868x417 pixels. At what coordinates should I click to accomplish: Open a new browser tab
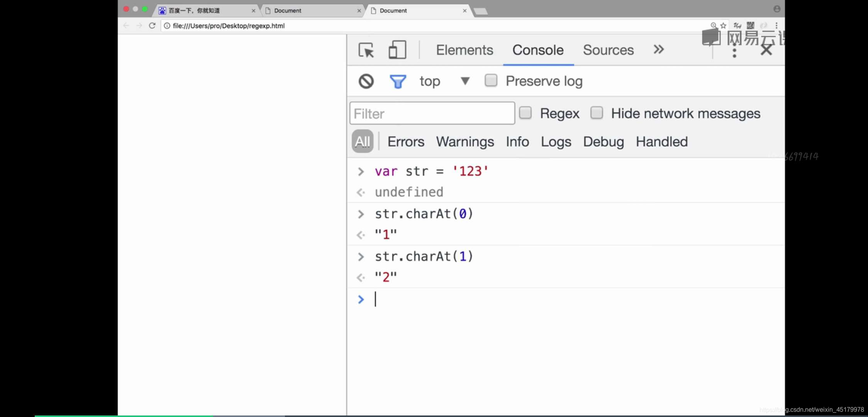pyautogui.click(x=480, y=11)
